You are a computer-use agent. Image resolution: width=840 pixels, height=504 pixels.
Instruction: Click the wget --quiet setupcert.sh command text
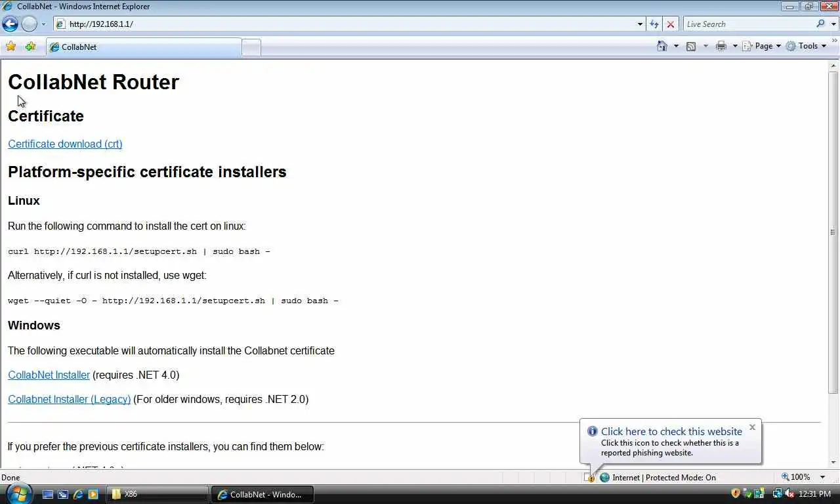point(173,301)
